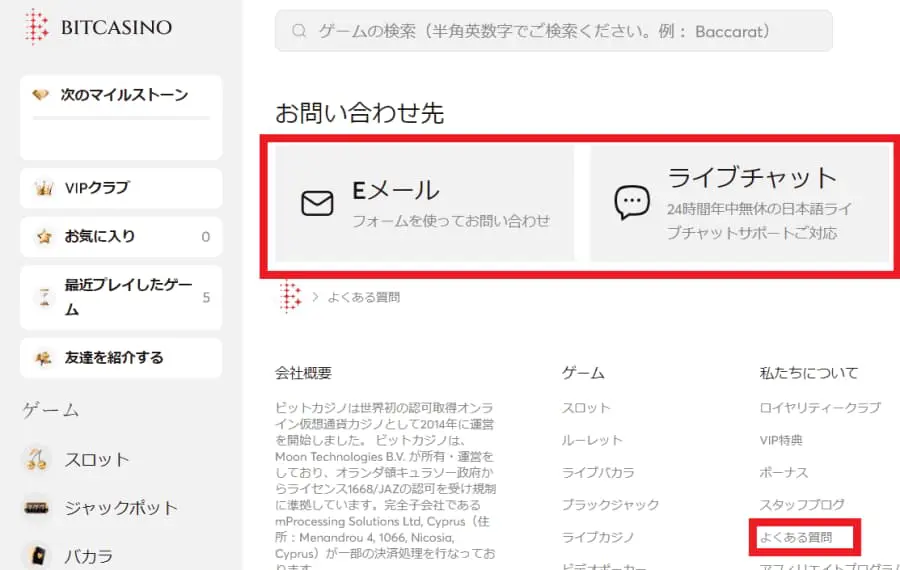Click the diamond milestone icon
Viewport: 900px width, 570px height.
(40, 94)
